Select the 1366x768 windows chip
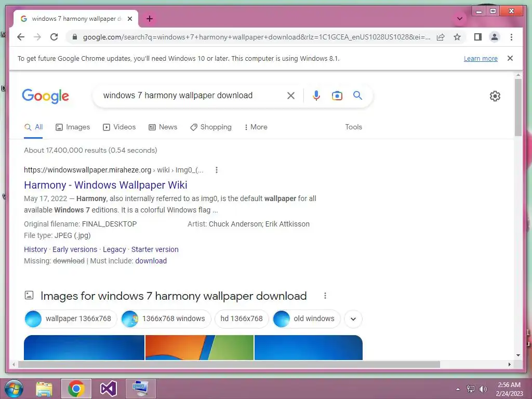The width and height of the screenshot is (532, 399). coord(166,319)
